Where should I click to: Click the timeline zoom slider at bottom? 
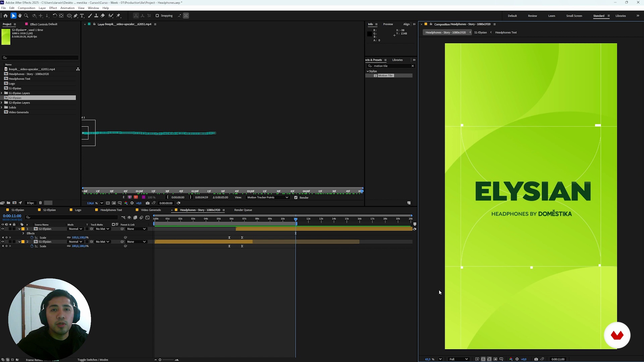[160, 360]
